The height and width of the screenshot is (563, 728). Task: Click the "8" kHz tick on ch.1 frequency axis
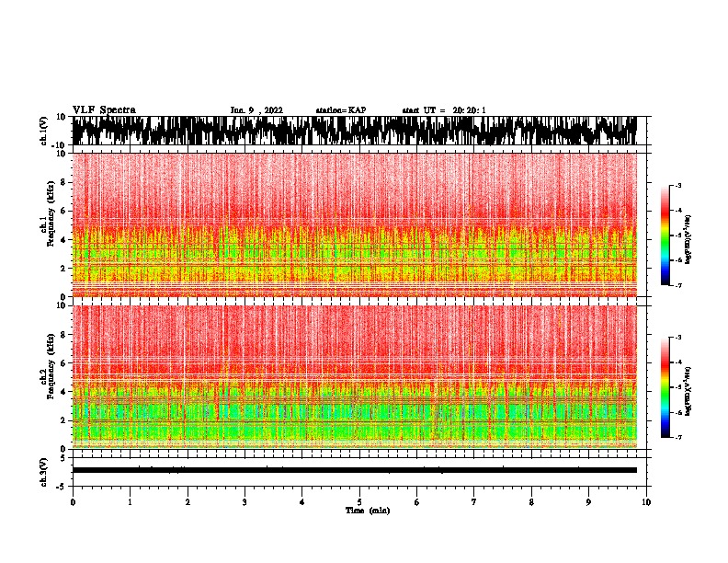[x=64, y=182]
